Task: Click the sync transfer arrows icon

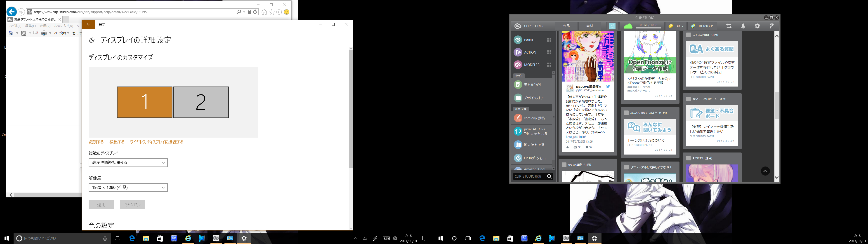Action: pos(729,26)
